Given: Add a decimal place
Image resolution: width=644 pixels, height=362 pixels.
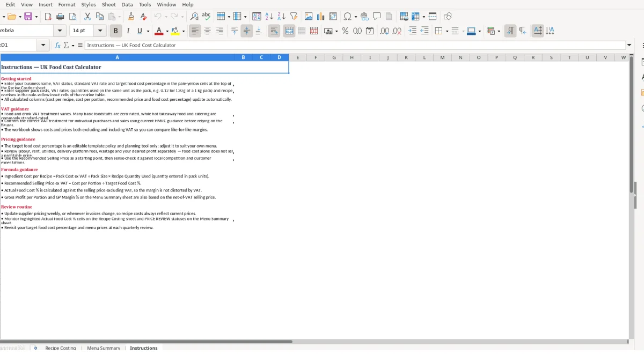Looking at the screenshot, I should [x=385, y=31].
